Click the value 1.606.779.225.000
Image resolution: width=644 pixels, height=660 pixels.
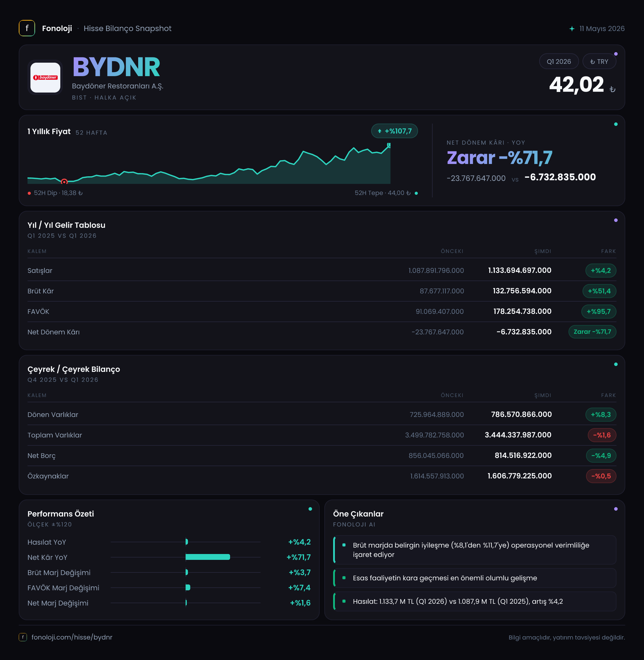point(520,476)
